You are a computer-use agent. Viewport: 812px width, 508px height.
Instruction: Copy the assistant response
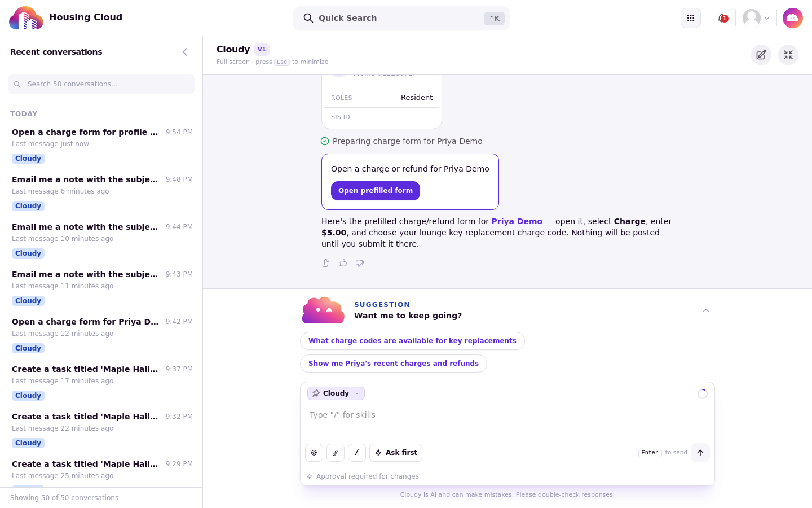tap(326, 263)
